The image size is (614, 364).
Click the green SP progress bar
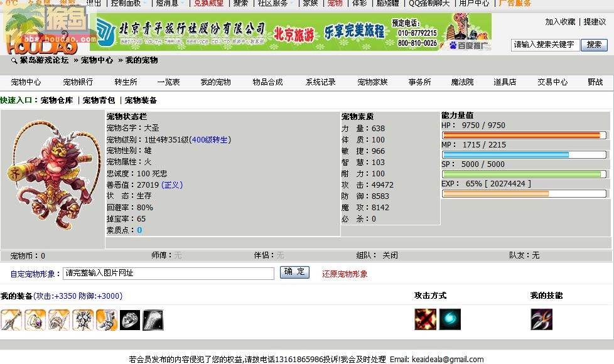(524, 174)
